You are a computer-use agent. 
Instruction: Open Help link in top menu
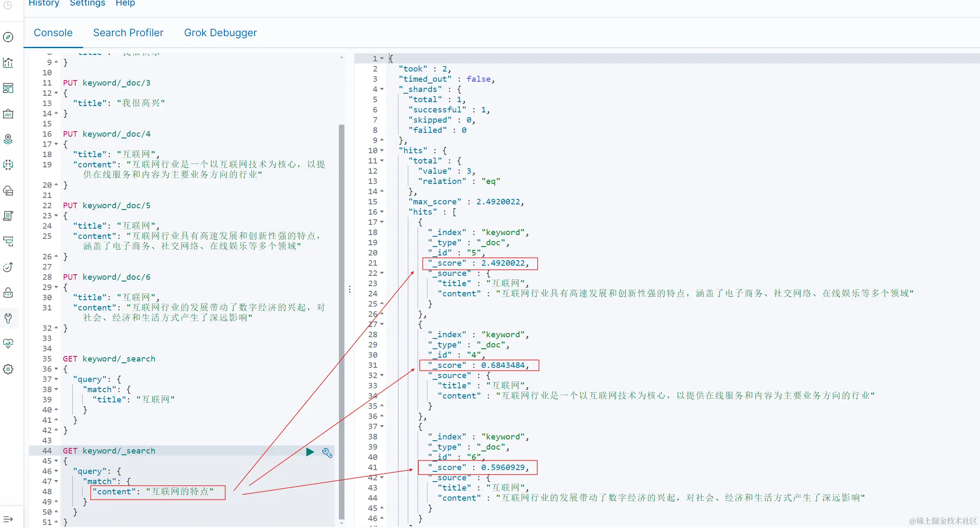pyautogui.click(x=125, y=3)
